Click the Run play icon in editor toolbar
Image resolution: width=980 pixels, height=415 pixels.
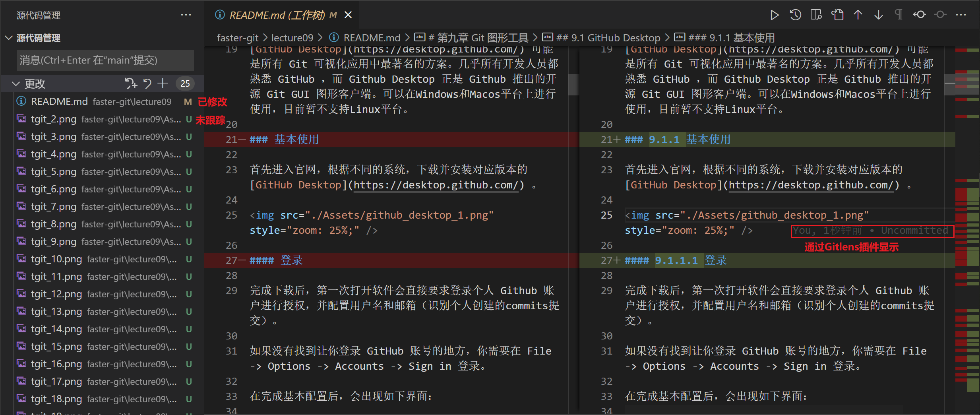[774, 15]
